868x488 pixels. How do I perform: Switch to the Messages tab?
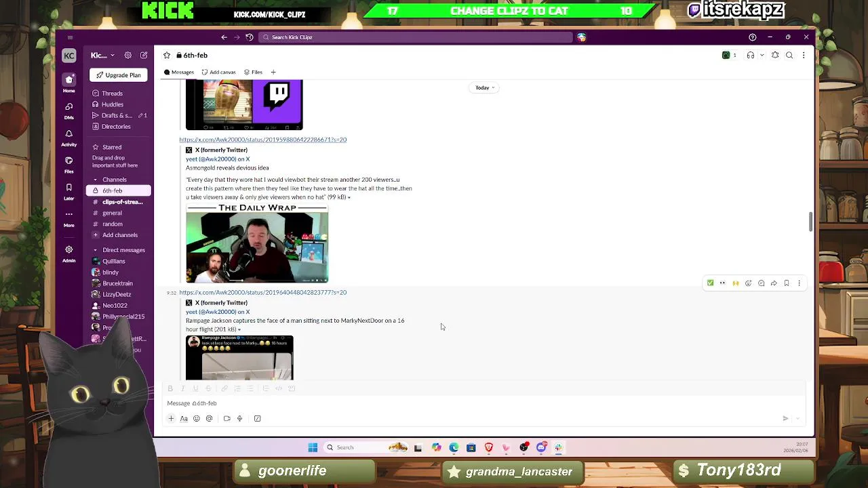179,72
